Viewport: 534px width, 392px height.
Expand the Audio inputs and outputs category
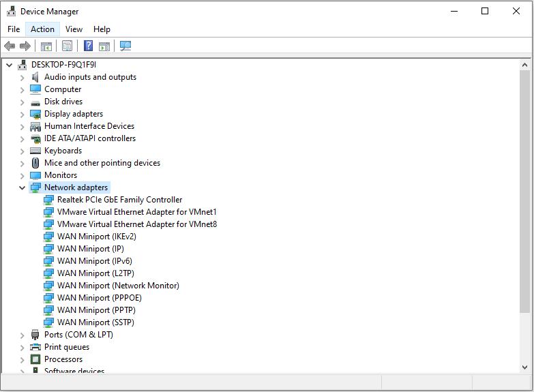point(22,78)
